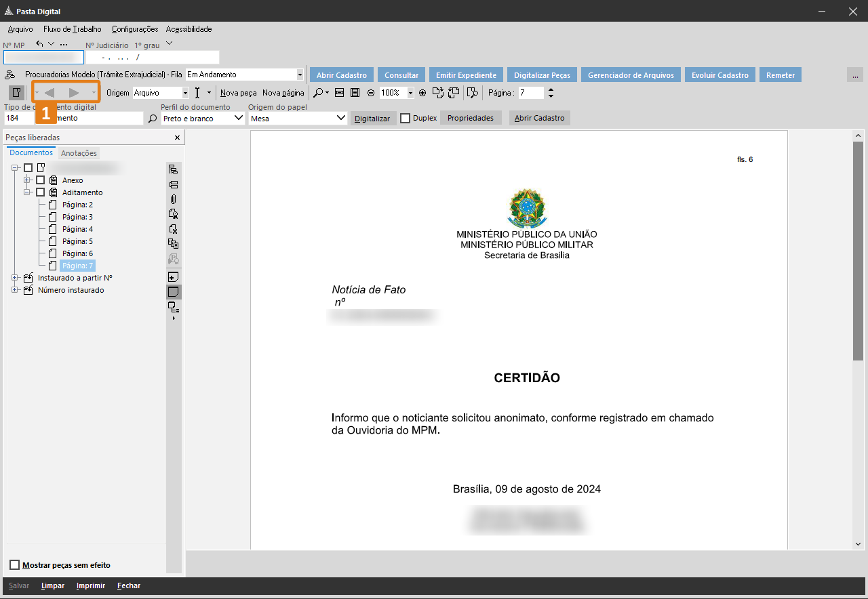The image size is (868, 599).
Task: Click the Remeter button
Action: tap(781, 75)
